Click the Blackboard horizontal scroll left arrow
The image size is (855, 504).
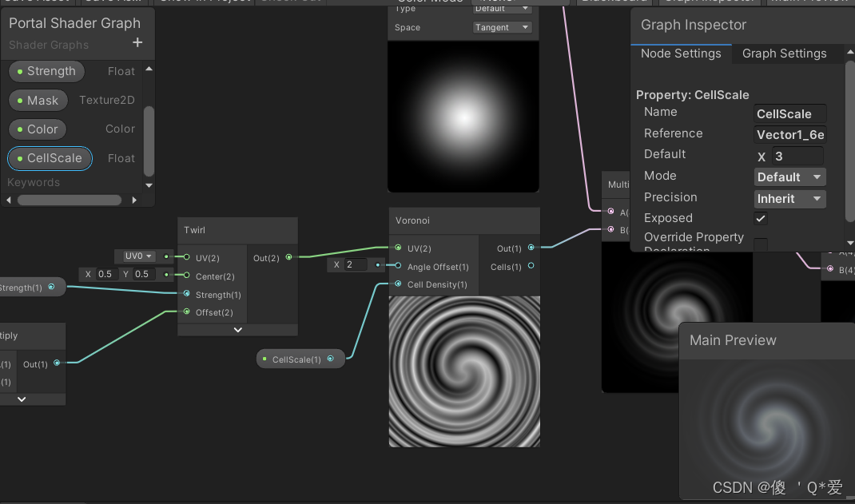coord(8,200)
